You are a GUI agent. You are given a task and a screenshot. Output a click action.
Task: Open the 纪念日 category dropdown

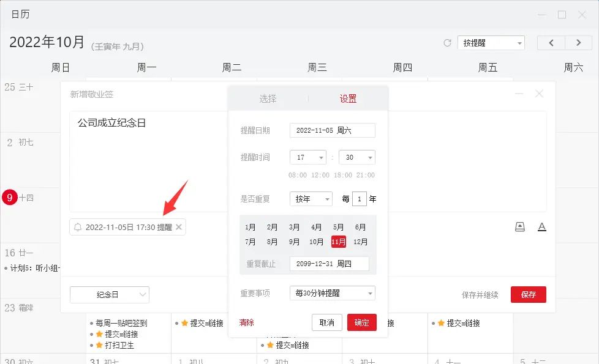(110, 294)
